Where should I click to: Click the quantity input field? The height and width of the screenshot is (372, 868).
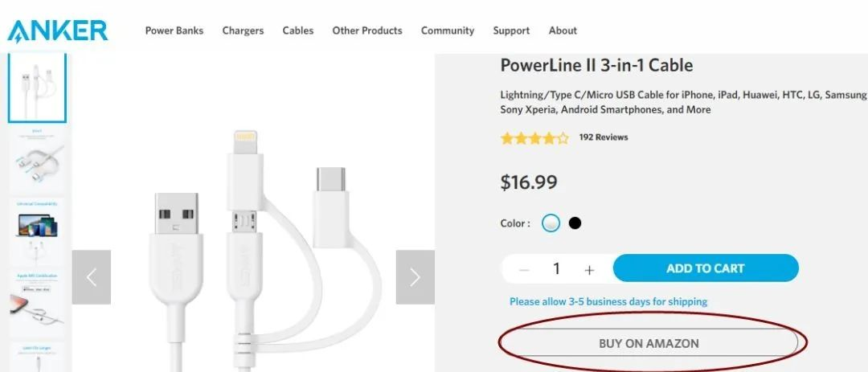click(x=556, y=269)
